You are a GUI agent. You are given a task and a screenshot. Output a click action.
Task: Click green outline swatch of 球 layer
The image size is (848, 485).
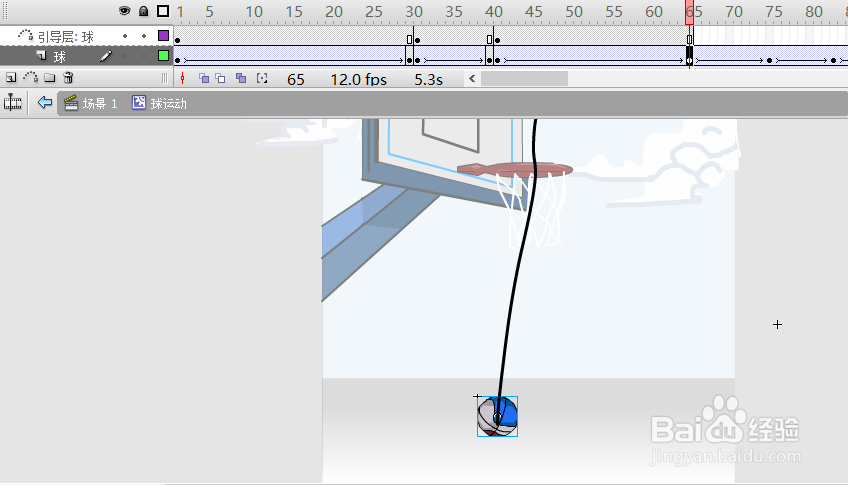tap(163, 56)
